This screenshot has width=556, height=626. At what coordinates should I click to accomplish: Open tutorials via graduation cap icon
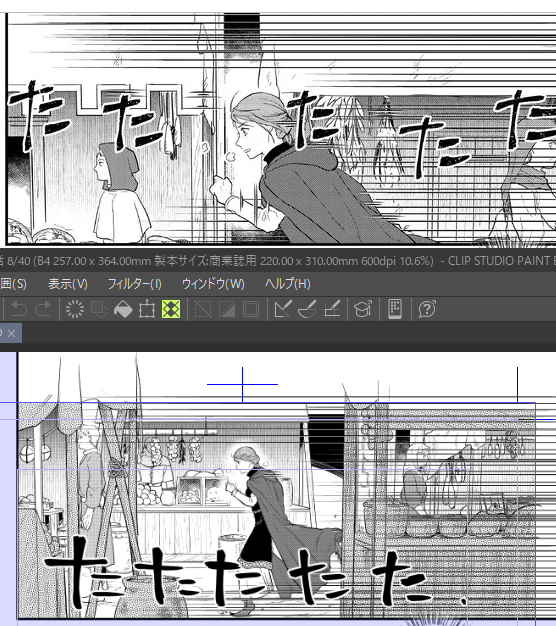tap(363, 309)
